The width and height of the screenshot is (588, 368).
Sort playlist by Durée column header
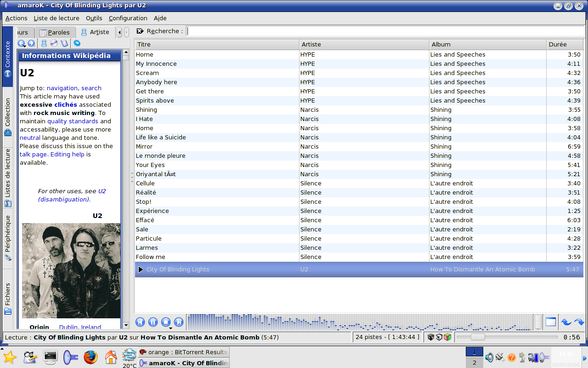click(x=565, y=45)
